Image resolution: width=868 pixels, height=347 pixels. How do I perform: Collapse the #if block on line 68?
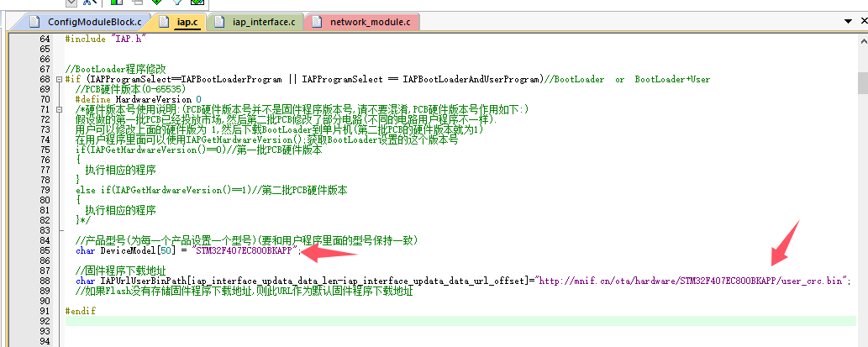pos(59,80)
